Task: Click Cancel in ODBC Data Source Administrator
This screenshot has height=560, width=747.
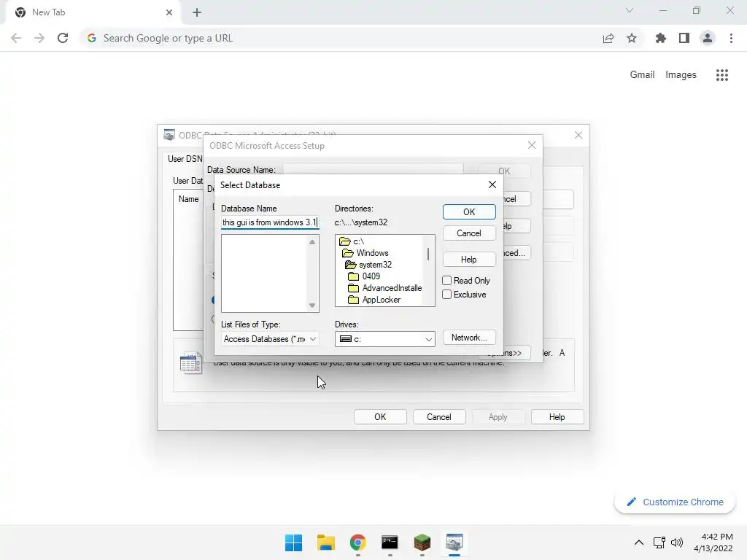Action: click(x=439, y=417)
